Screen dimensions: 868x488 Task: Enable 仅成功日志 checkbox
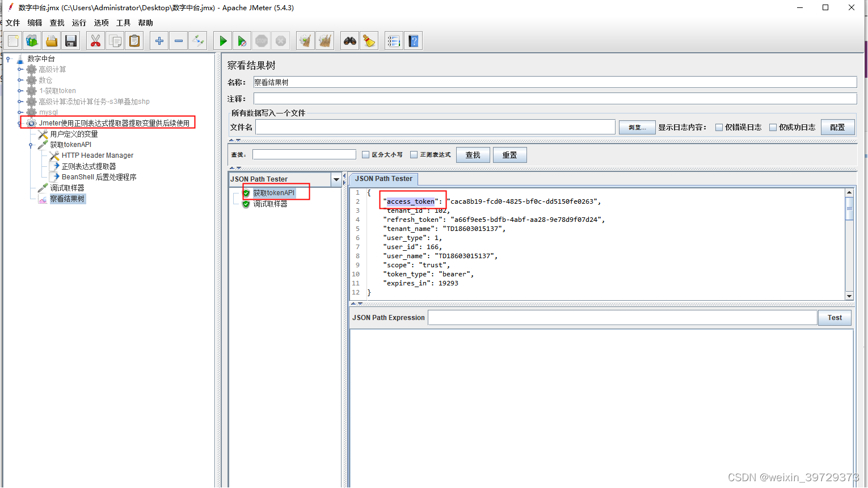point(773,127)
